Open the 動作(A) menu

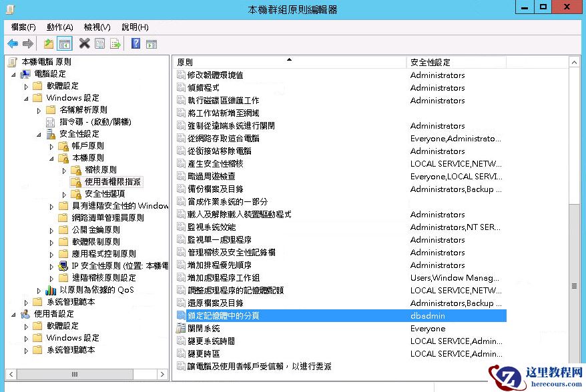click(x=60, y=27)
